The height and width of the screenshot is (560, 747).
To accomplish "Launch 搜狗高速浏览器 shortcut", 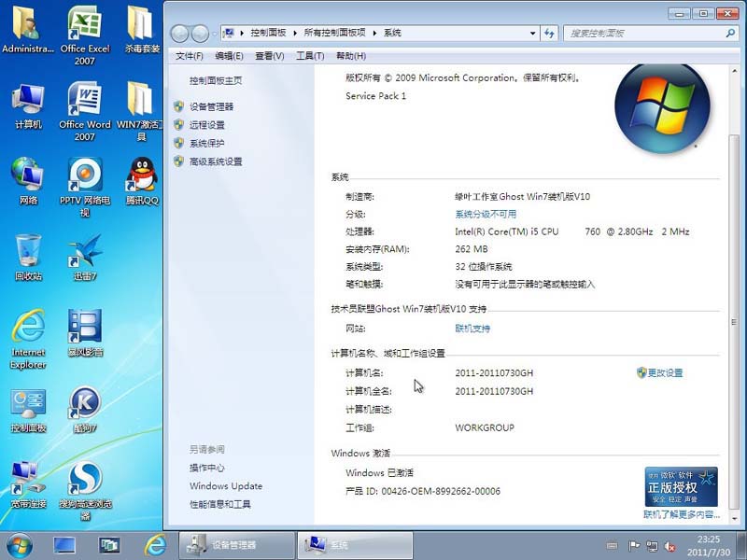I will point(85,492).
